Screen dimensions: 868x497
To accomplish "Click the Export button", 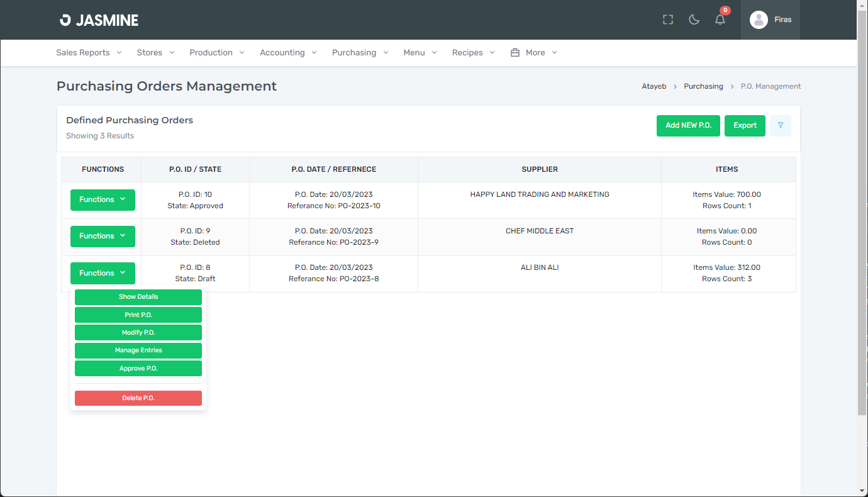I will tap(745, 125).
